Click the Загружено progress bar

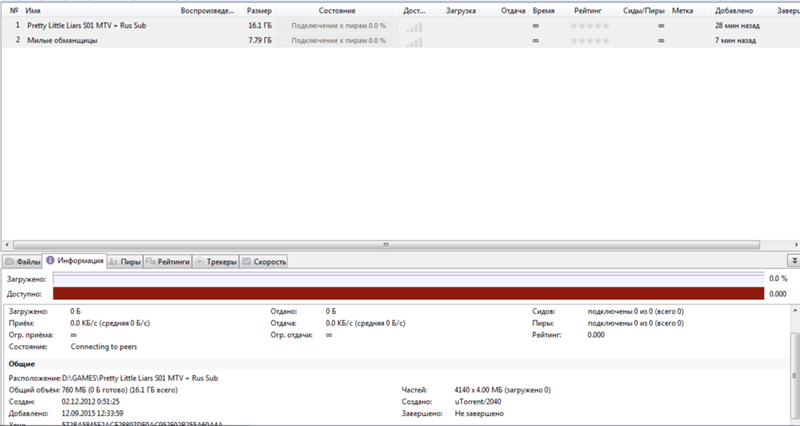pos(408,279)
